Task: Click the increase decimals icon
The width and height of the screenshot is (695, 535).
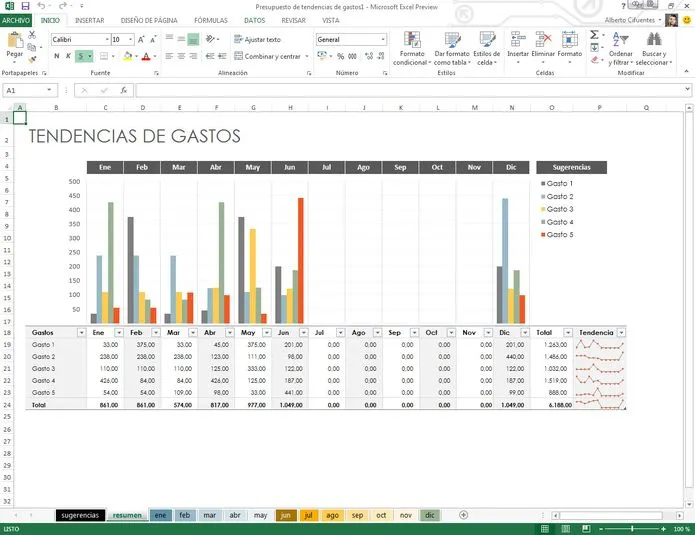Action: pos(369,56)
